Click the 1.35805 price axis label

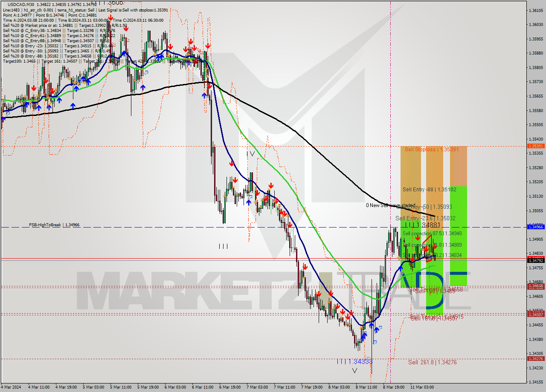point(536,67)
